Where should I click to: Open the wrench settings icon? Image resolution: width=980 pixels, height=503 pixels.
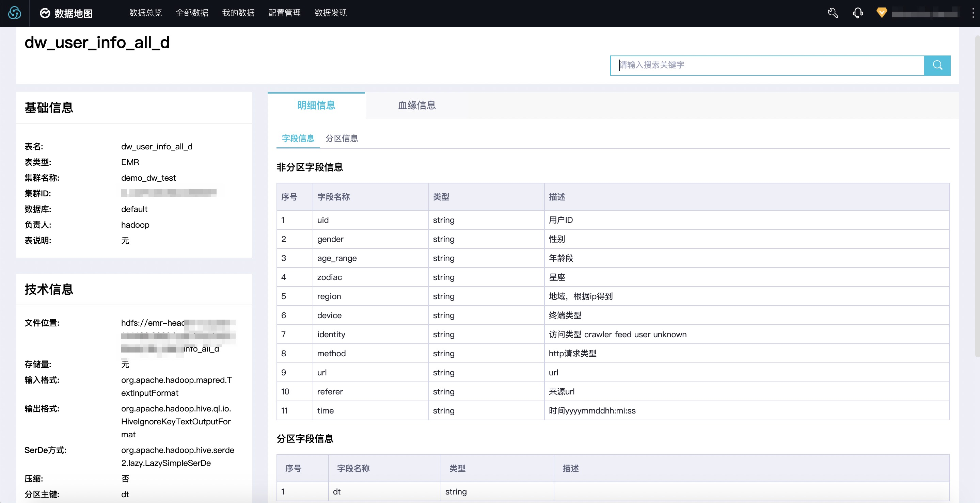pos(833,13)
